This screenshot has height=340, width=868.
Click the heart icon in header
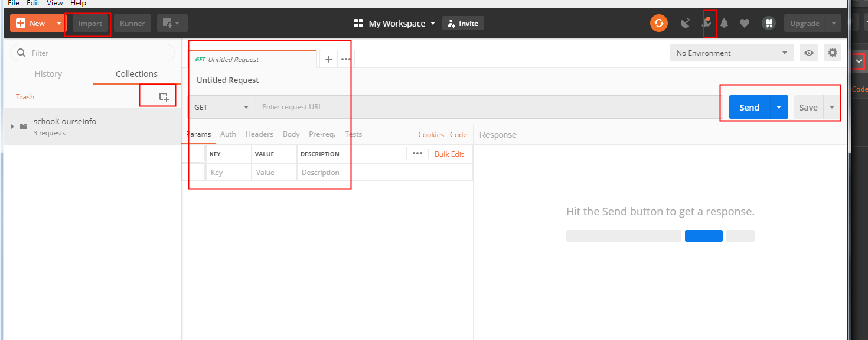tap(745, 24)
